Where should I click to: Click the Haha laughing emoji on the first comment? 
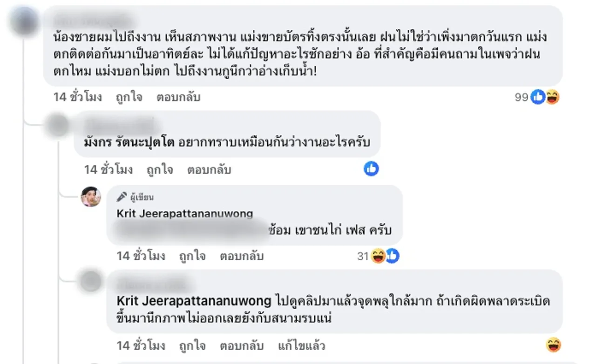click(551, 97)
